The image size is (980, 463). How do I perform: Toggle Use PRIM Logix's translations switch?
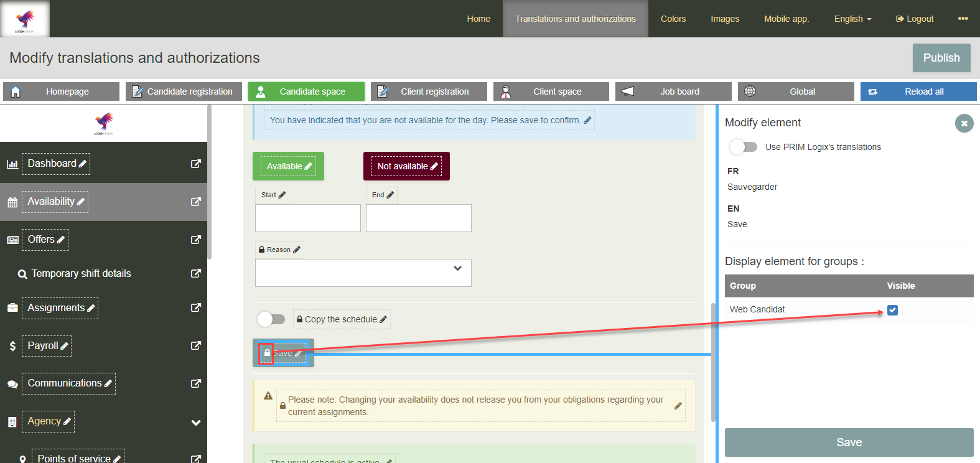click(x=744, y=147)
